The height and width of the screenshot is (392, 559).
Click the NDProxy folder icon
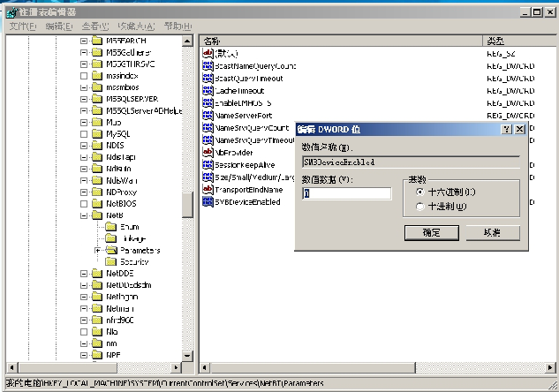[x=97, y=192]
